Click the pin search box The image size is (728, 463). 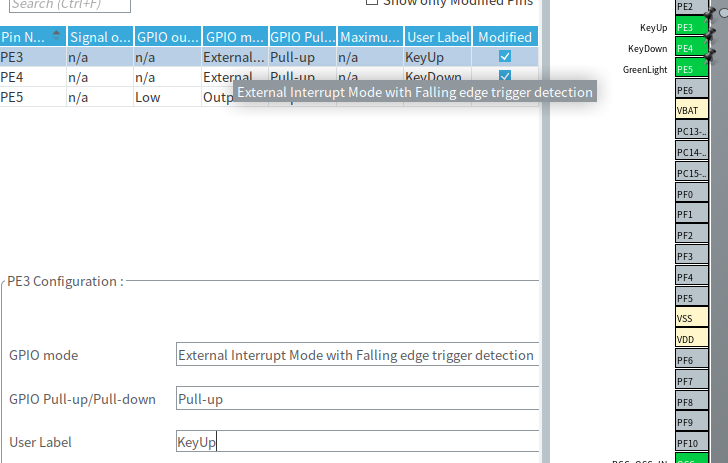(x=70, y=5)
